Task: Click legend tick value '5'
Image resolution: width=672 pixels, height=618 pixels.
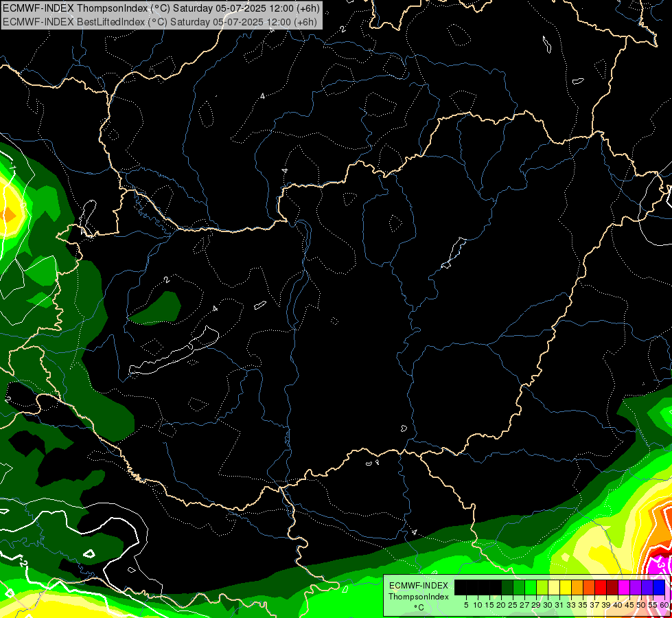Action: (x=466, y=605)
